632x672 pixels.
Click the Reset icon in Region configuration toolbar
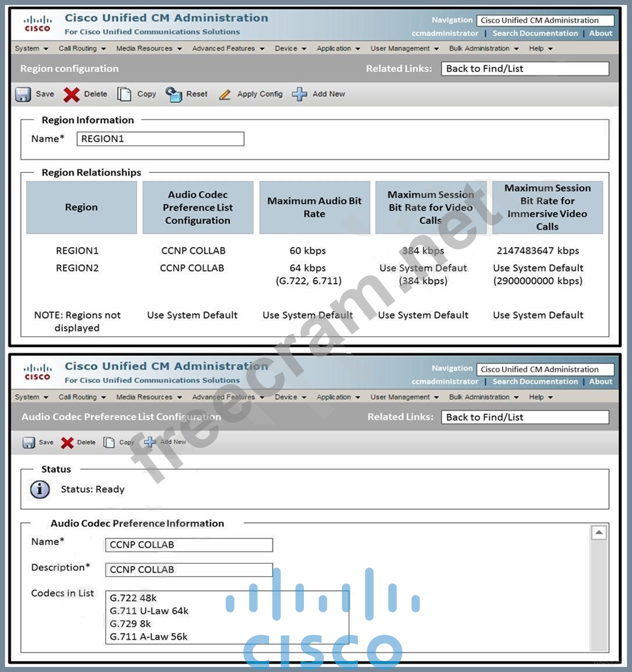[173, 94]
